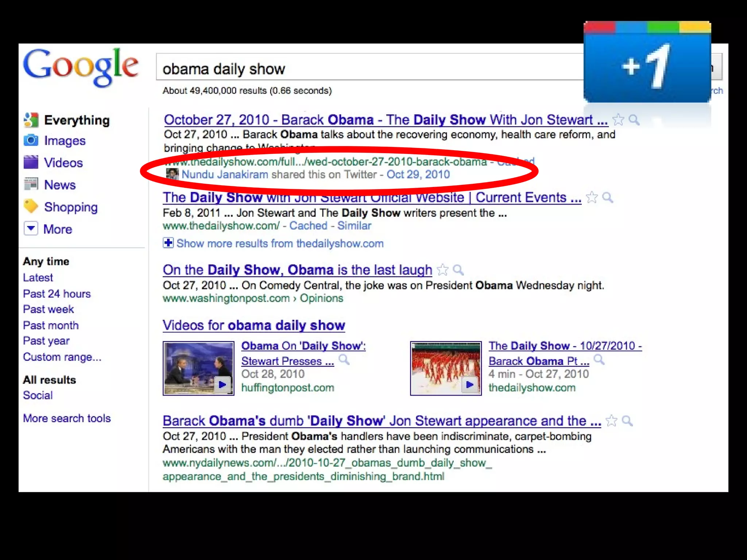Viewport: 747px width, 560px height.
Task: Open More search tools link
Action: click(67, 418)
